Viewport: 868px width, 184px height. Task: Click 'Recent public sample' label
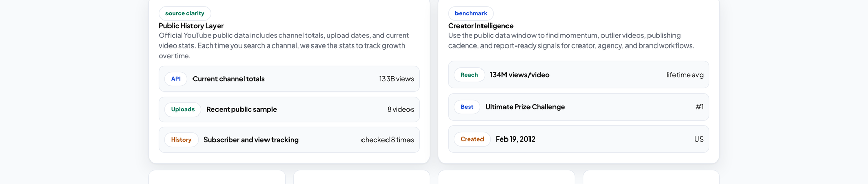click(x=242, y=109)
